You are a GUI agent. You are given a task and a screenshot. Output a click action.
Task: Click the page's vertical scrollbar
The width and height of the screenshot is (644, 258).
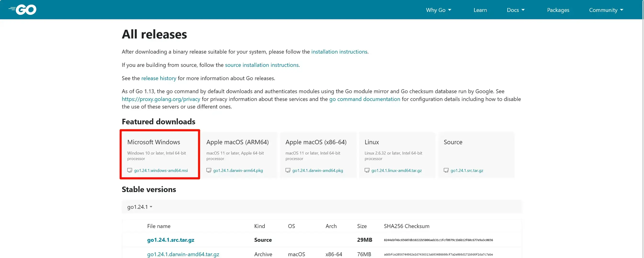tap(643, 125)
